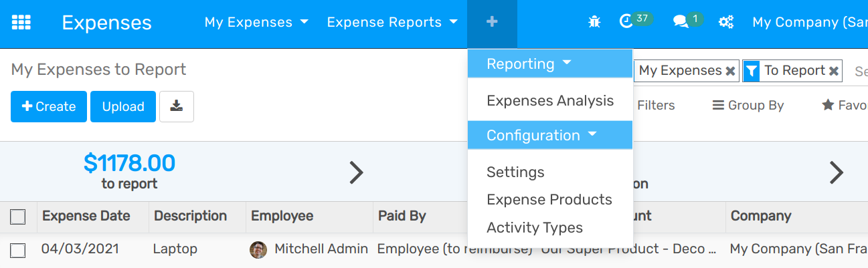
Task: Click the Employee (to reimburse) cell
Action: [455, 249]
